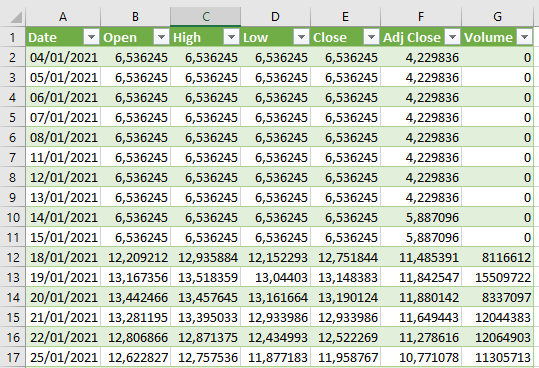Click the Select All corner triangle
The width and height of the screenshot is (539, 368).
(16, 17)
